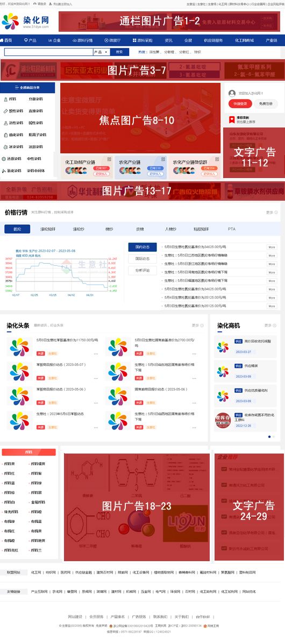
Task: Open 供应链服务 in the navigation bar
Action: 213,40
